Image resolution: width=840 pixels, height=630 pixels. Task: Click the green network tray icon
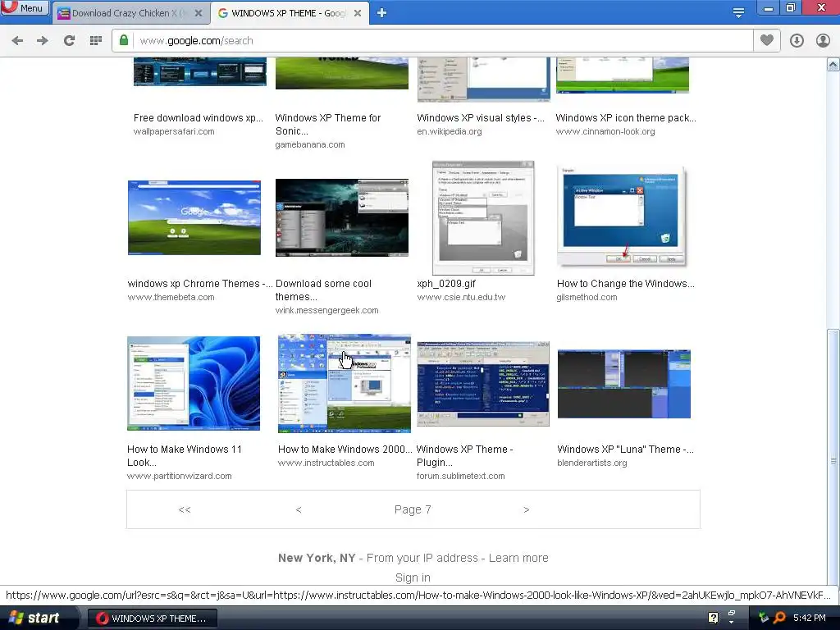click(x=764, y=618)
